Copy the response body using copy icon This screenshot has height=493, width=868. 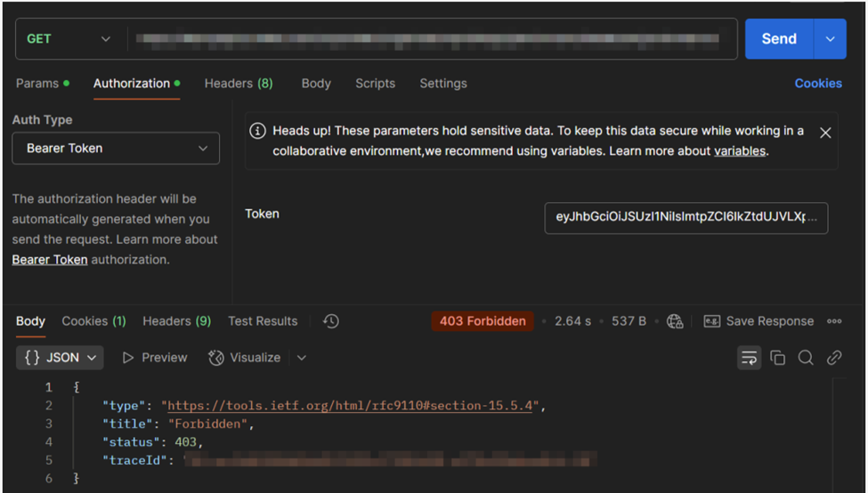[x=777, y=358]
